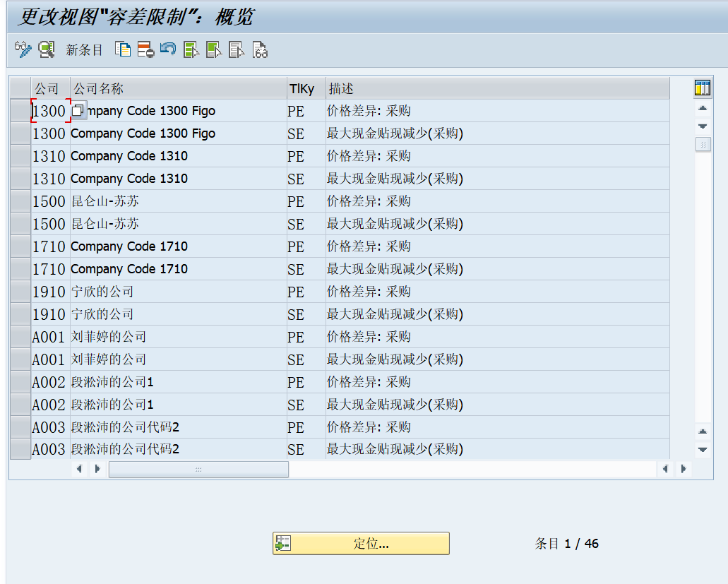Click Deselect All icon in toolbar

[237, 49]
